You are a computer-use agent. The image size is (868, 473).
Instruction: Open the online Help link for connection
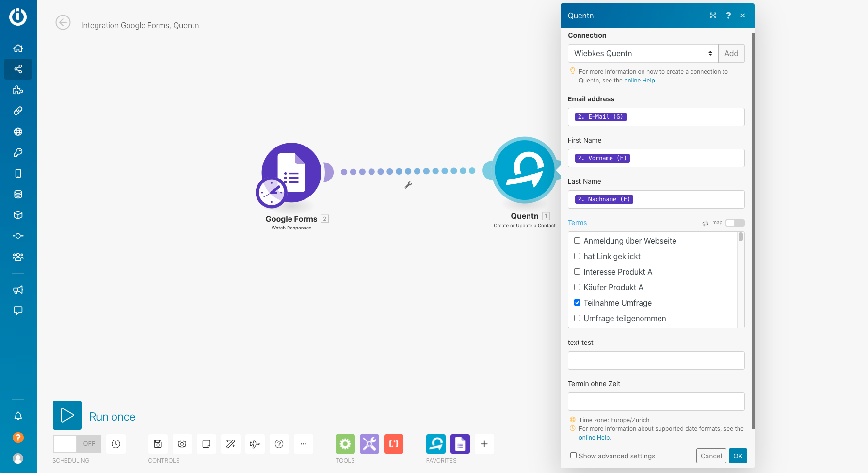tap(639, 81)
